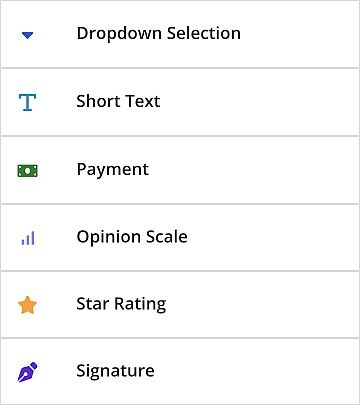Choose the Short Text field option
This screenshot has width=360, height=405.
point(180,102)
